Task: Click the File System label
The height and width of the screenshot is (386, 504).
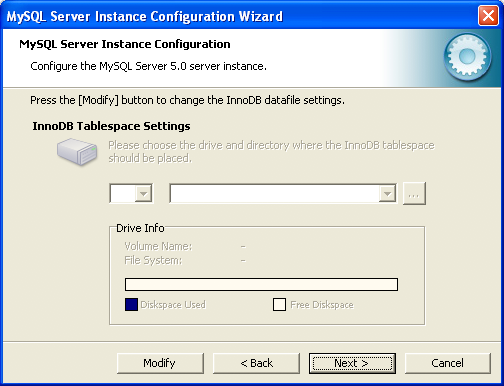Action: (x=153, y=260)
